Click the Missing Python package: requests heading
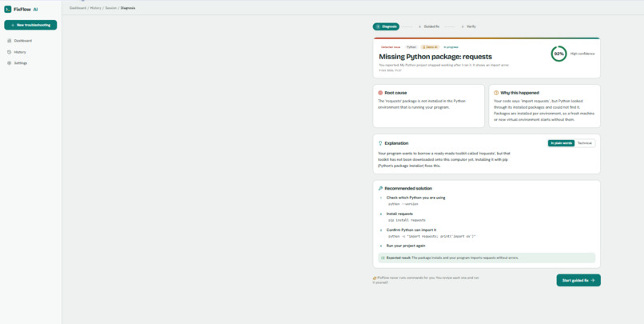 click(435, 57)
